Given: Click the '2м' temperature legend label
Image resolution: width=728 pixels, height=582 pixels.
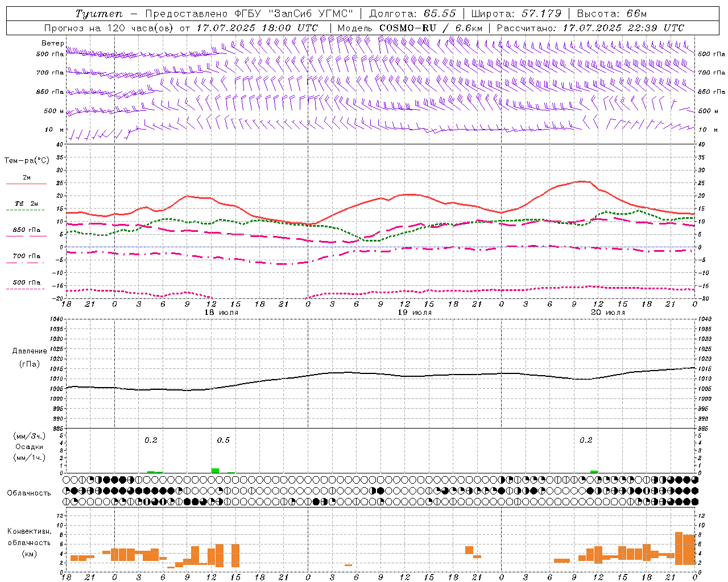Looking at the screenshot, I should [x=27, y=178].
